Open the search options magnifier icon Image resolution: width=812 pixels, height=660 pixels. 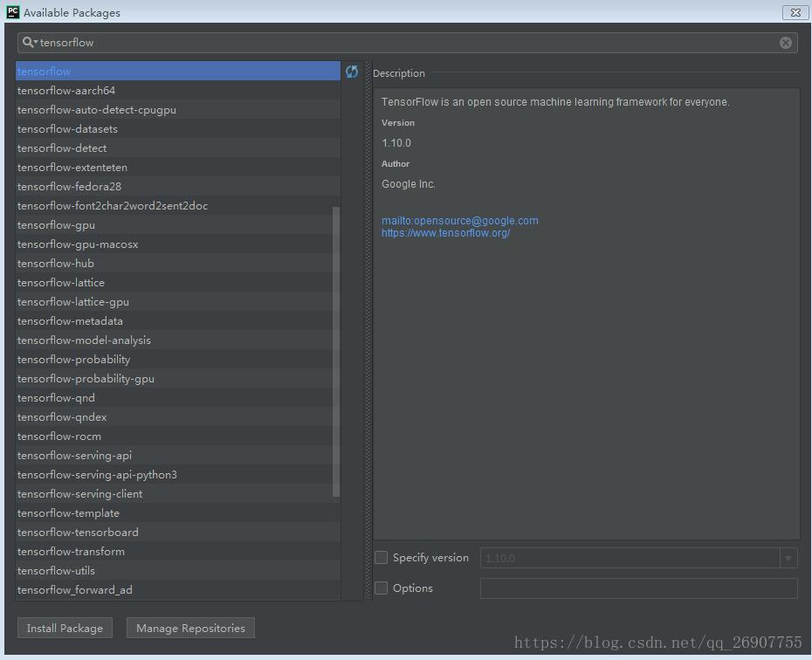pyautogui.click(x=29, y=43)
